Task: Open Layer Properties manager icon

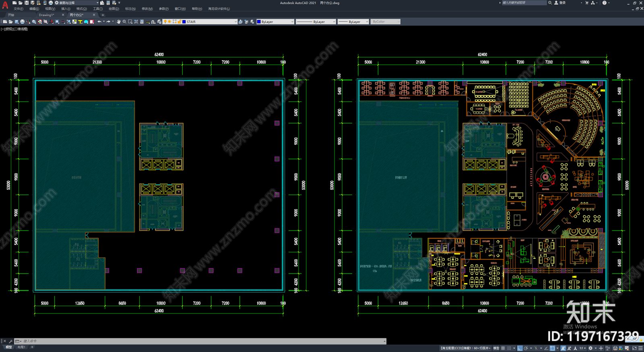Action: tap(159, 22)
